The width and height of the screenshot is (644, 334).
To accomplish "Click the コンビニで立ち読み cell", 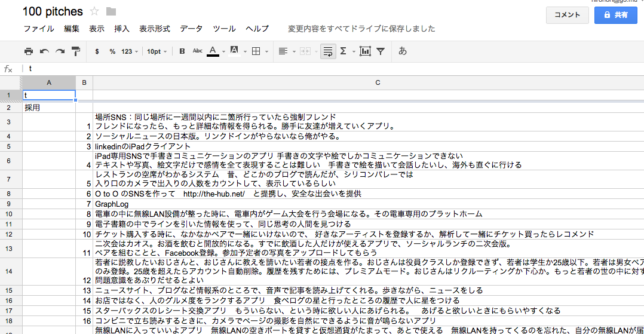I will coord(369,321).
